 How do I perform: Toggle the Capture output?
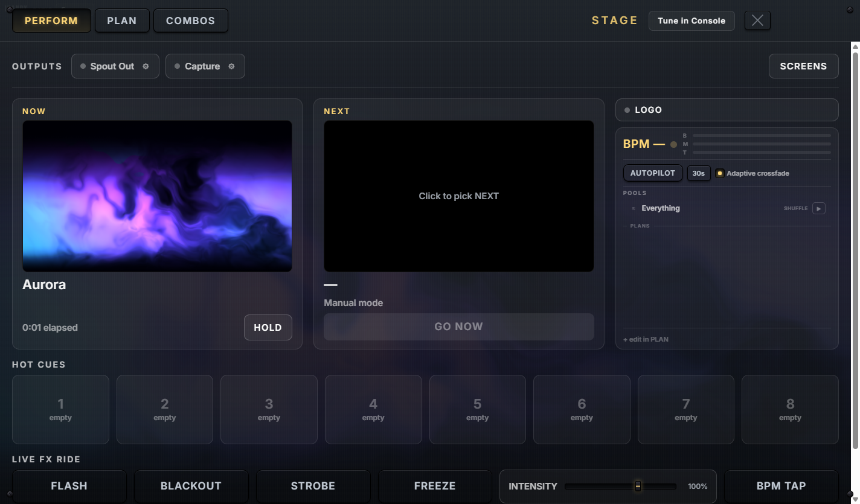tap(205, 66)
